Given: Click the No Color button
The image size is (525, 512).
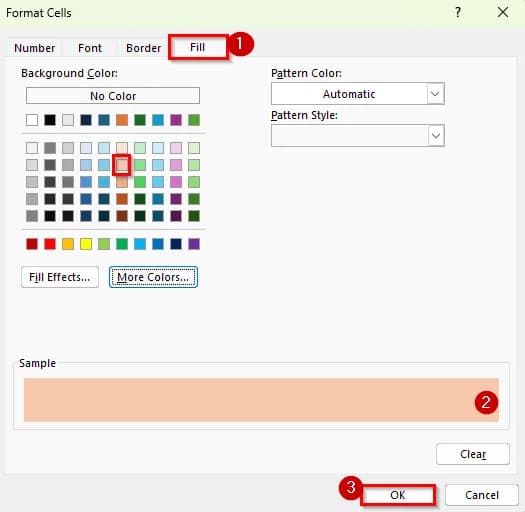Looking at the screenshot, I should (113, 96).
